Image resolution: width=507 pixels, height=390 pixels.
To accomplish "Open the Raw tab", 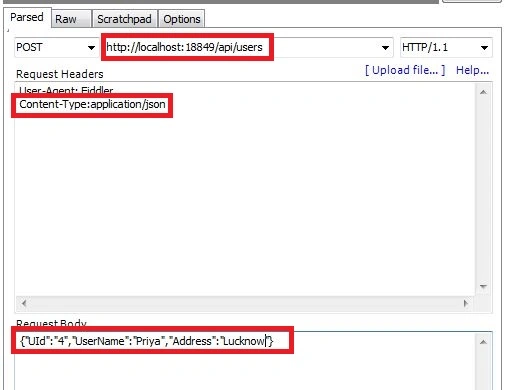I will pyautogui.click(x=71, y=19).
